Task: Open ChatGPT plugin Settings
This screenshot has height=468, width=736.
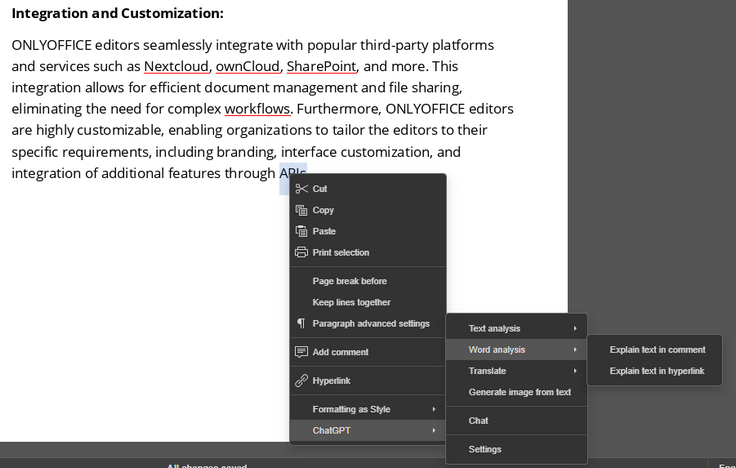Action: pos(485,449)
